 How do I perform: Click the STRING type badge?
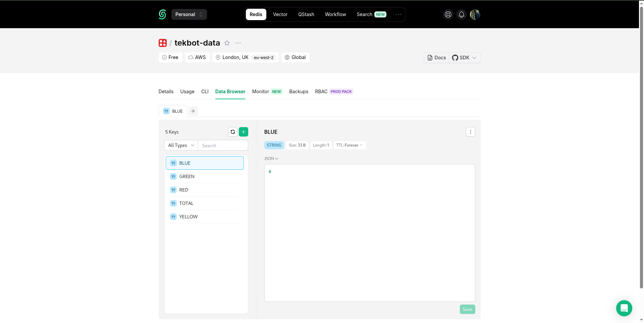274,145
